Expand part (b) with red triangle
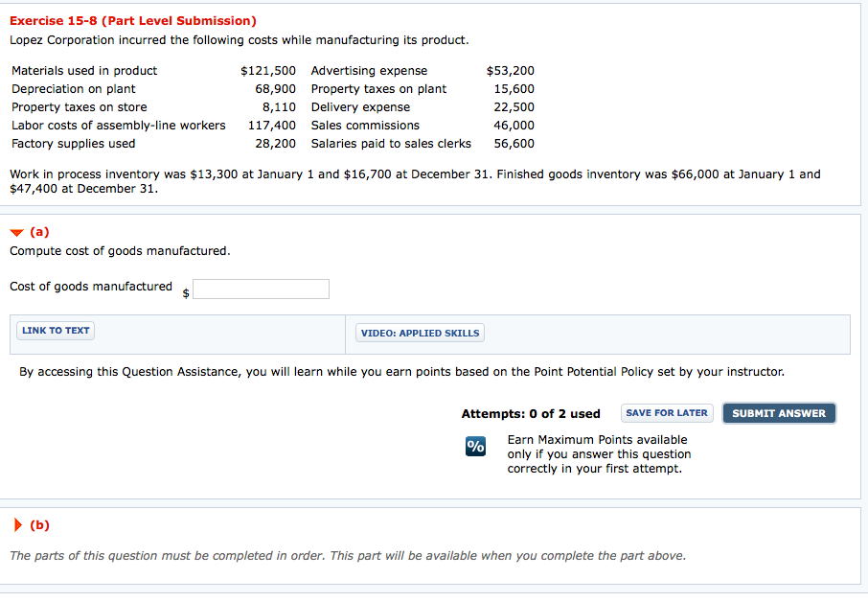Screen dimensions: 868x602 click(x=16, y=524)
